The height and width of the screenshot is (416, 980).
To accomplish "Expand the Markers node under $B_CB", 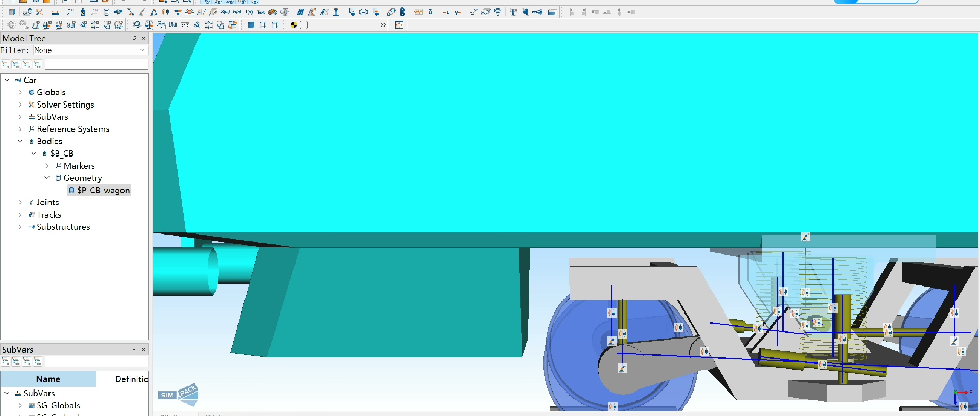I will [x=47, y=166].
